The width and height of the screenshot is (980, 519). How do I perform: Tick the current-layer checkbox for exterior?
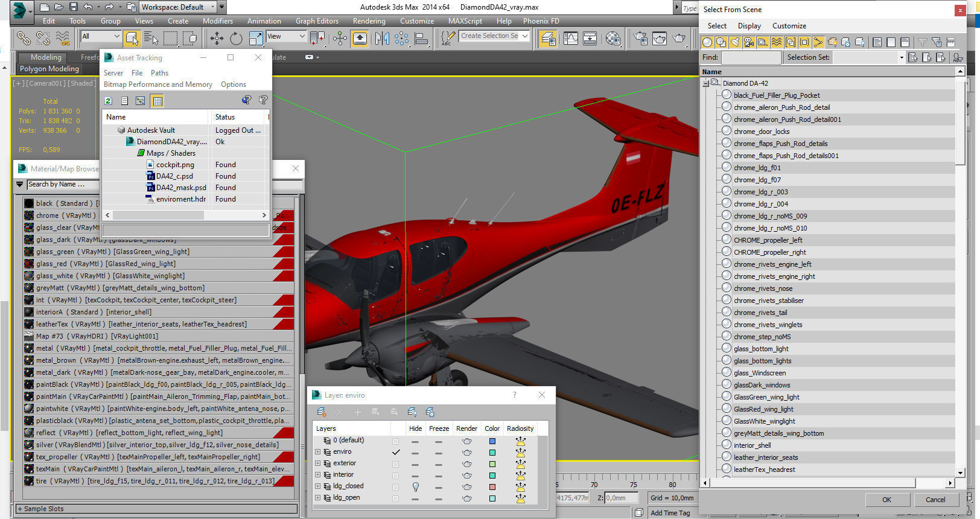point(395,463)
